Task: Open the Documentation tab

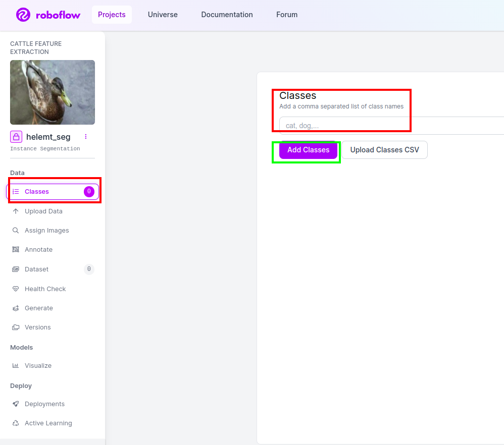Action: click(x=227, y=15)
